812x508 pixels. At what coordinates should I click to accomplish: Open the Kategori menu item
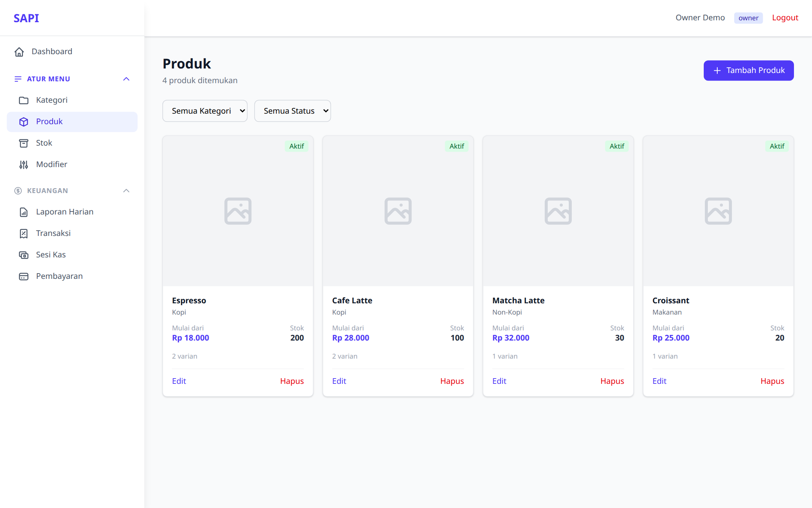tap(72, 100)
